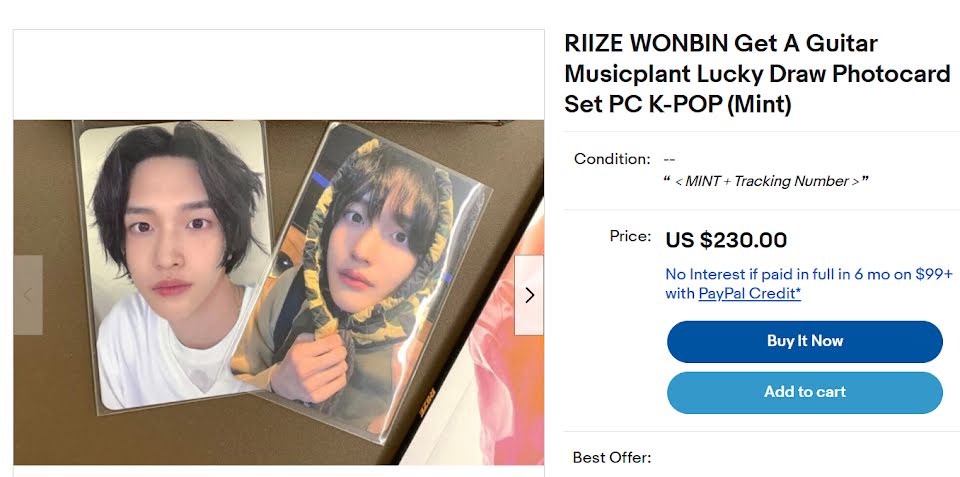
Task: Click the Condition label
Action: [612, 159]
